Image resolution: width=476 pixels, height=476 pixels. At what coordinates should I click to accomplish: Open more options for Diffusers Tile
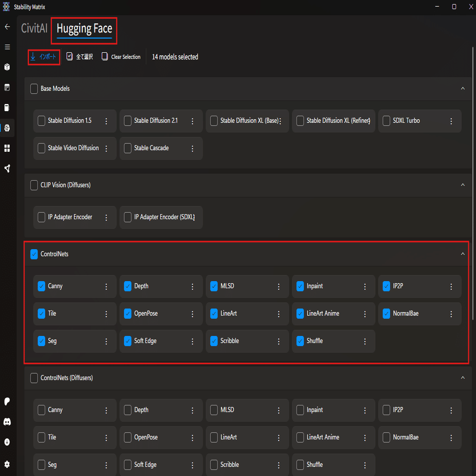pyautogui.click(x=106, y=438)
